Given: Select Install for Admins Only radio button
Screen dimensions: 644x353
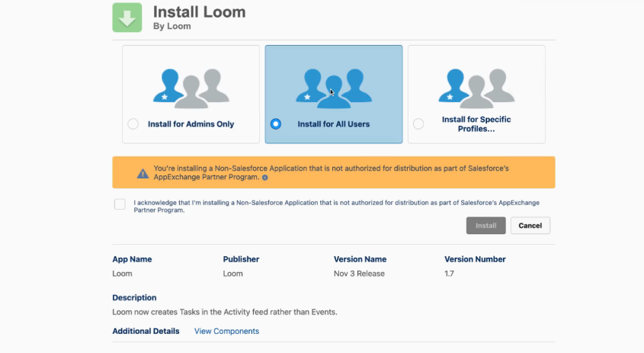Looking at the screenshot, I should tap(133, 124).
